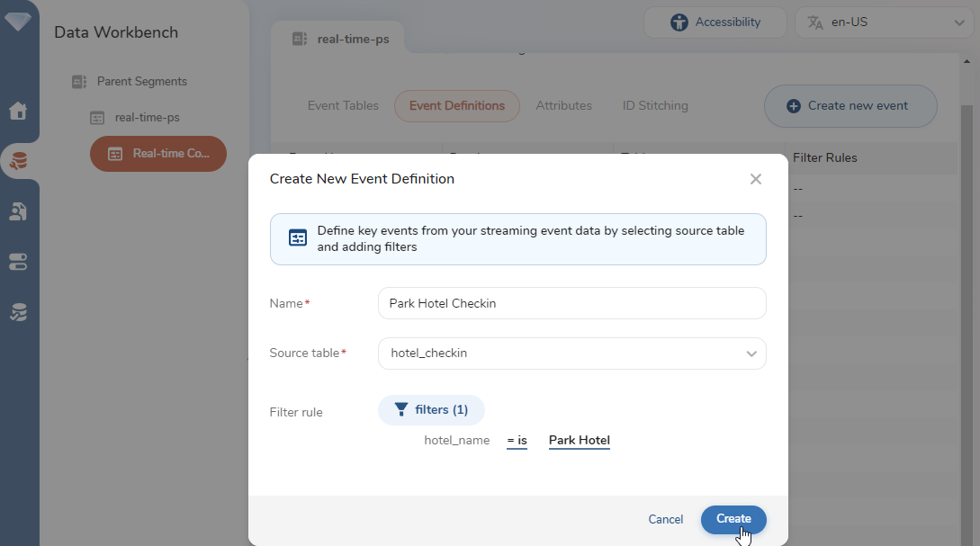Edit the Park Hotel filter value
Viewport: 980px width, 546px height.
click(x=579, y=441)
